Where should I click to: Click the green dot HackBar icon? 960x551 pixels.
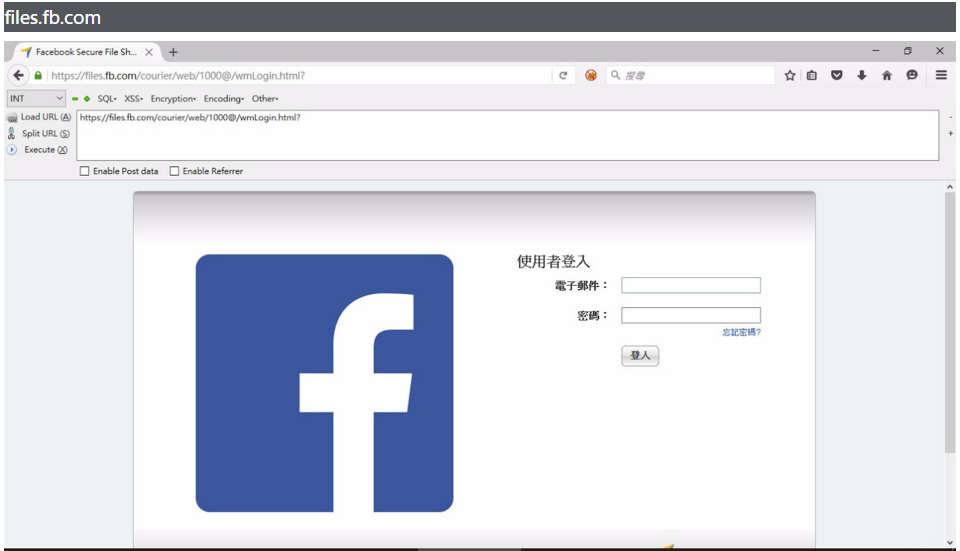pyautogui.click(x=87, y=99)
